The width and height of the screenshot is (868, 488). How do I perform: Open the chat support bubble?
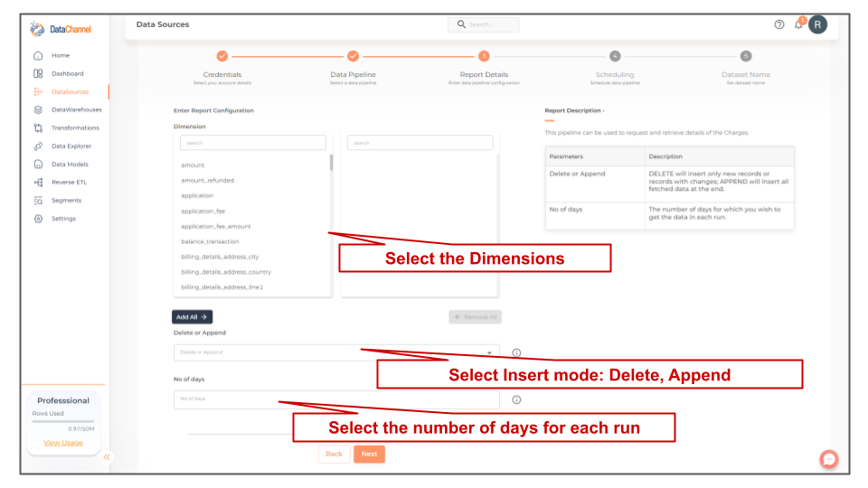(x=829, y=459)
